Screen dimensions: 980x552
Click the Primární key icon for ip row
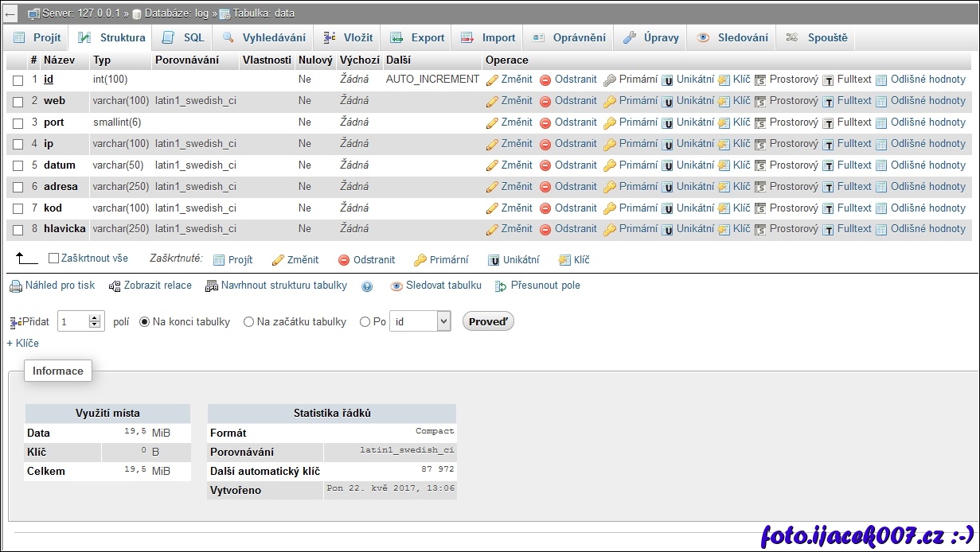coord(610,144)
